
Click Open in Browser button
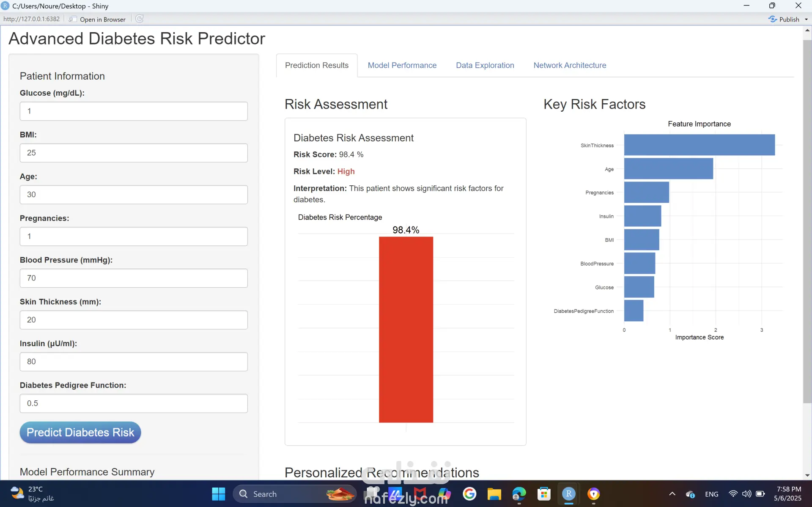tap(98, 19)
